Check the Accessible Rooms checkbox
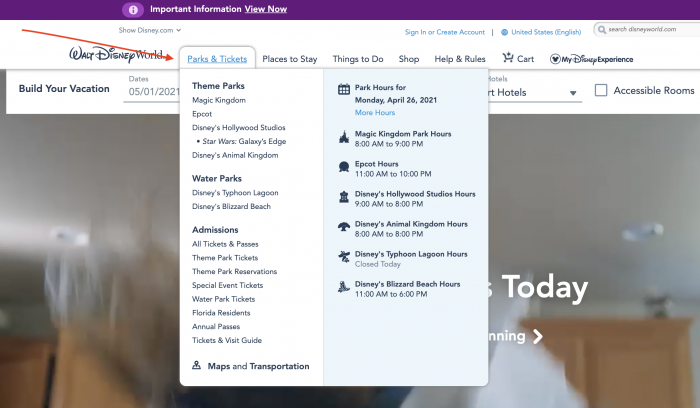 [x=601, y=90]
